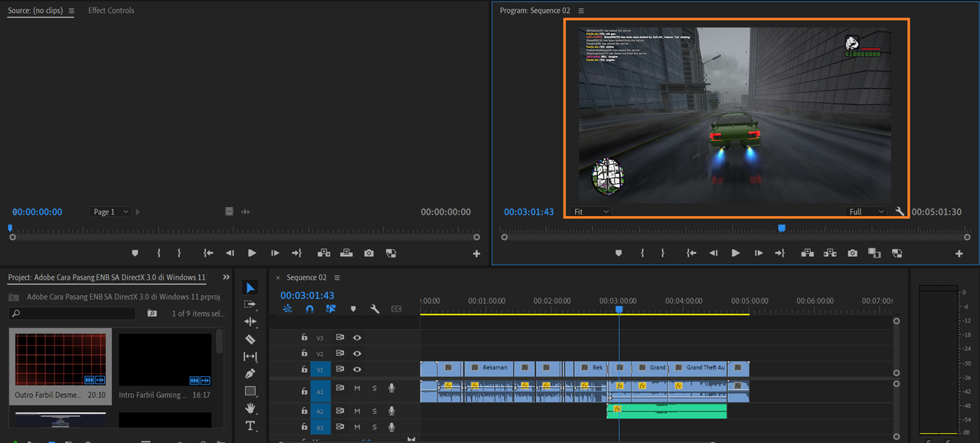Image resolution: width=980 pixels, height=443 pixels.
Task: Toggle V3 track output eye
Action: [x=357, y=337]
